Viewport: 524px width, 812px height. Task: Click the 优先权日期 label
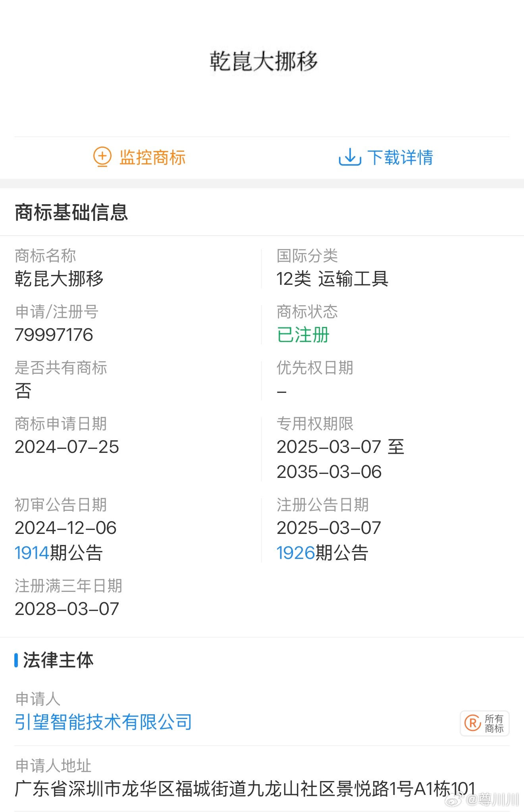click(315, 368)
